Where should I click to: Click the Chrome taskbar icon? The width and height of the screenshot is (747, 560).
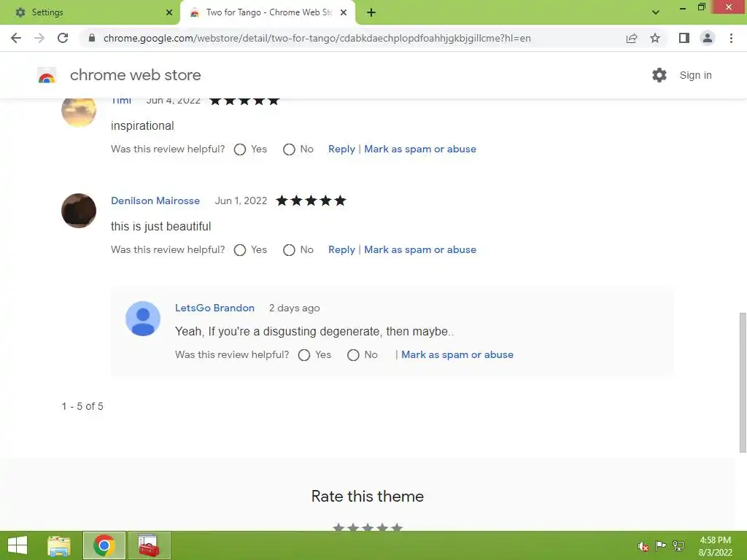point(104,545)
